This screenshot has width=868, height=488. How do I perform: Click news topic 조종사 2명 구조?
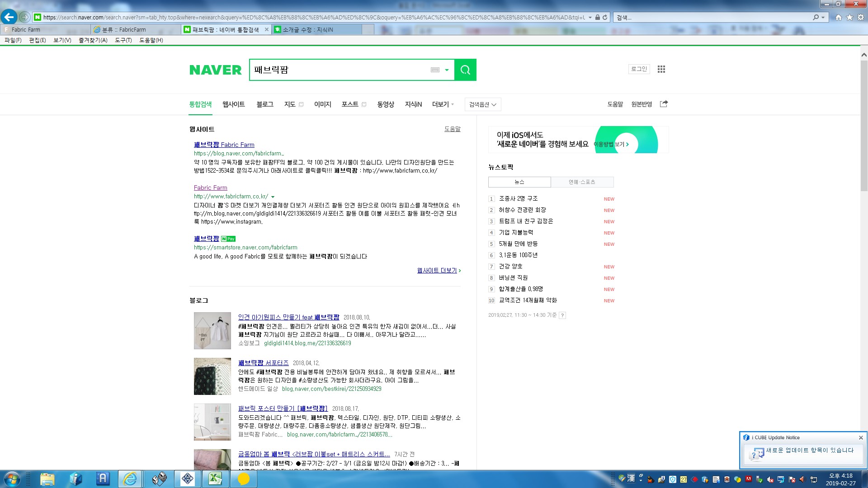(x=519, y=199)
